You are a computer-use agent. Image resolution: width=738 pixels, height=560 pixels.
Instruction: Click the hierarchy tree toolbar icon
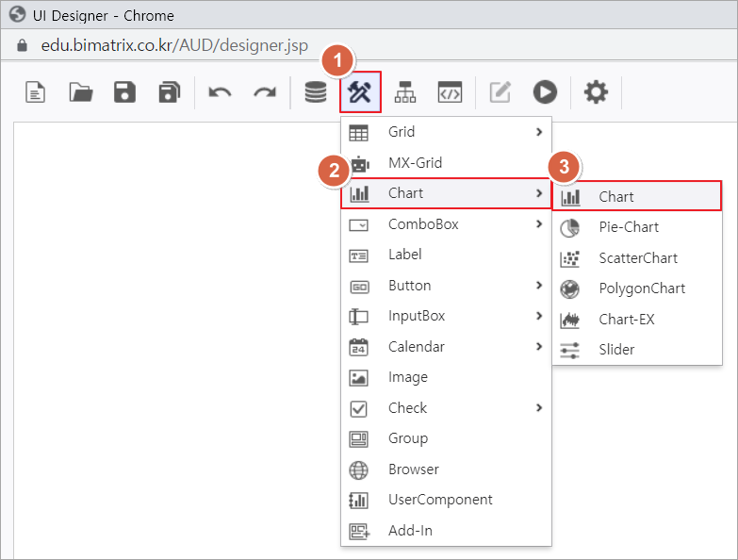coord(405,91)
